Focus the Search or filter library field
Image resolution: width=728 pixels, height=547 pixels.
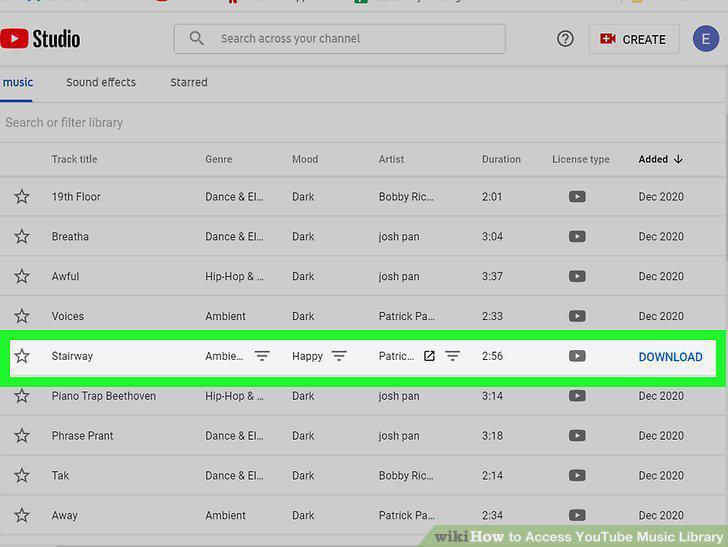click(362, 123)
